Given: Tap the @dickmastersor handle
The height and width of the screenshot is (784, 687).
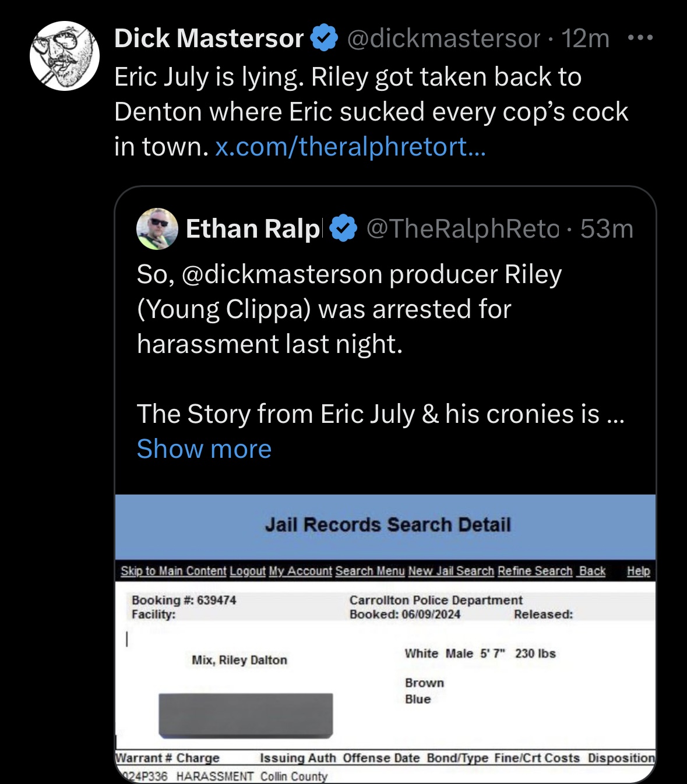Looking at the screenshot, I should 443,38.
